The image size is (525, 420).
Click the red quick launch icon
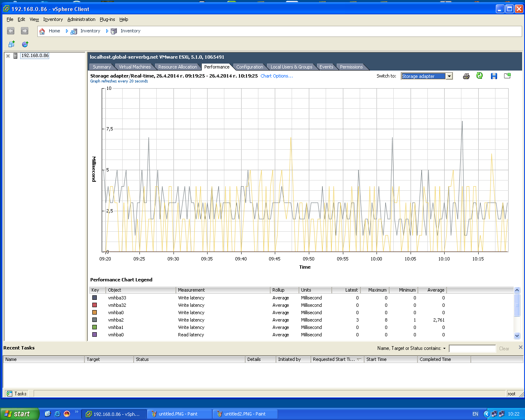[x=67, y=414]
